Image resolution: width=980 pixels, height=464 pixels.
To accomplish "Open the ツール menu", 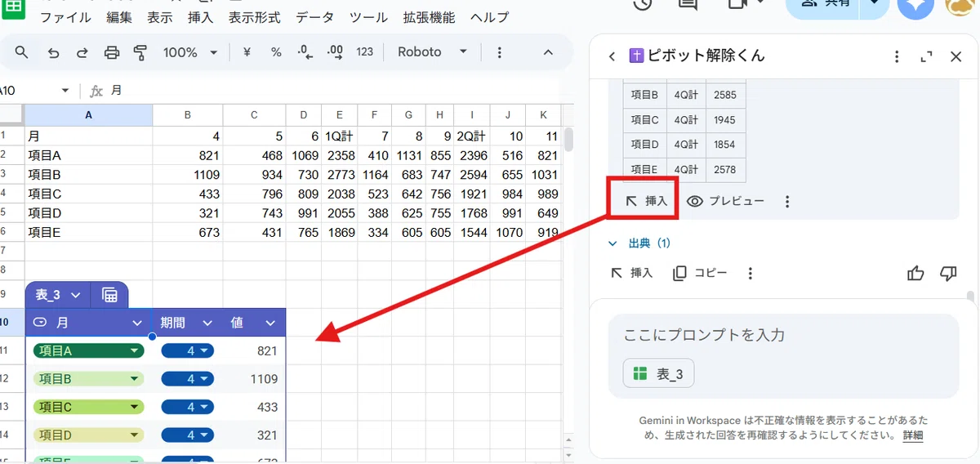I will coord(368,17).
